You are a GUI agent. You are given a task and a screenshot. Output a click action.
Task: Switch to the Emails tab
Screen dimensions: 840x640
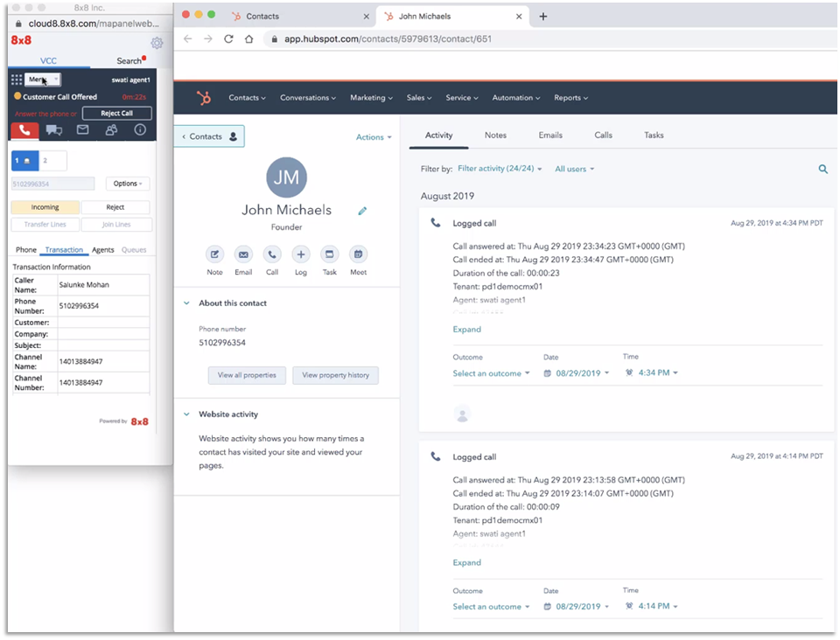click(550, 136)
